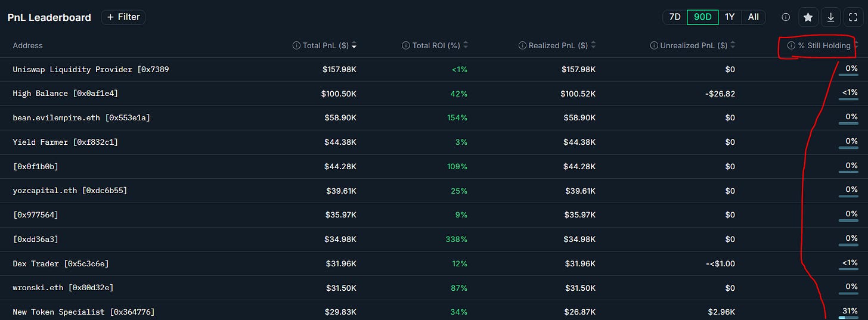Screen dimensions: 868x320
Task: Select the All time range tab
Action: point(754,17)
